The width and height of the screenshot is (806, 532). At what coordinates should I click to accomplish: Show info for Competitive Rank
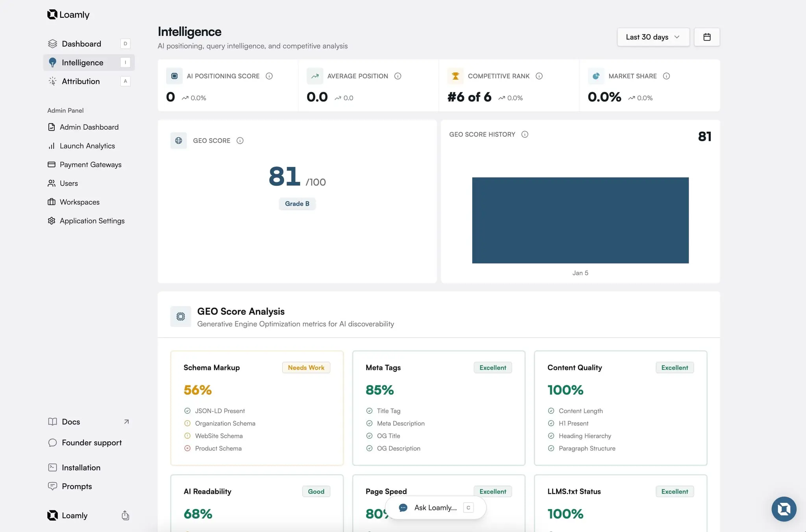(x=539, y=76)
